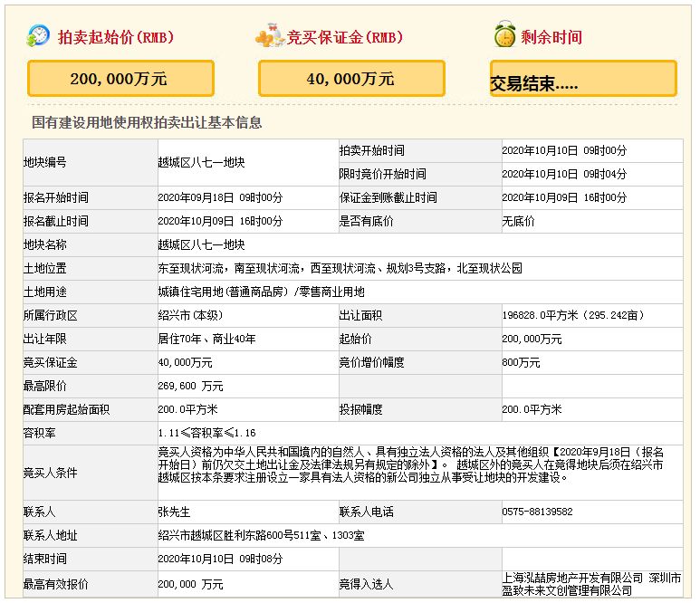Click the 投报幅度 label
This screenshot has width=700, height=603.
[x=360, y=410]
